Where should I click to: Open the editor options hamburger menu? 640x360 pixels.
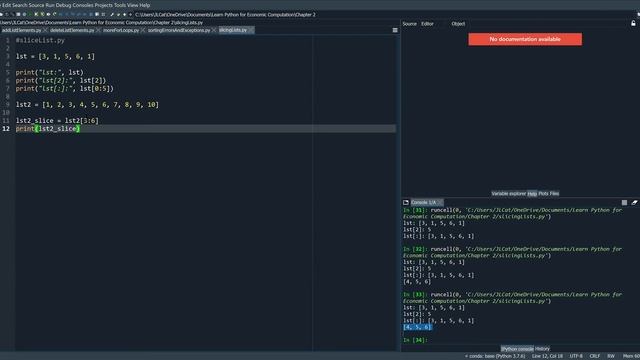tap(395, 30)
